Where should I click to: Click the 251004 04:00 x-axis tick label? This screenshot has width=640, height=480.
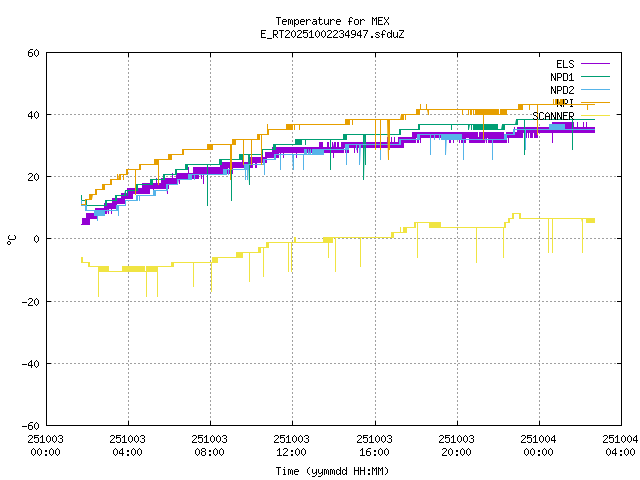(x=620, y=445)
